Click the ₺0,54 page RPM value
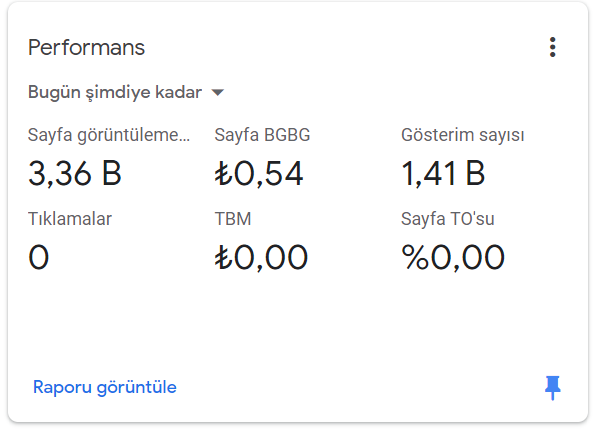 pos(259,174)
